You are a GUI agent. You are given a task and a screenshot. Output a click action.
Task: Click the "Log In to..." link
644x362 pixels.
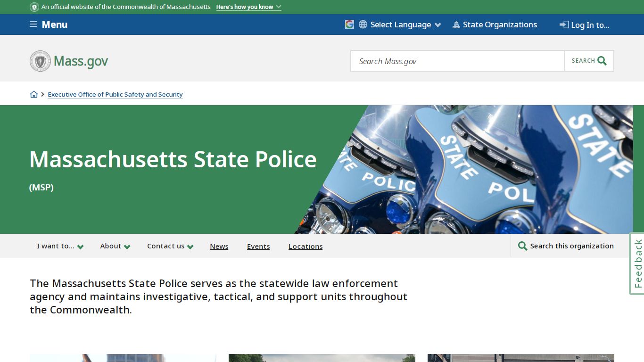pos(590,25)
